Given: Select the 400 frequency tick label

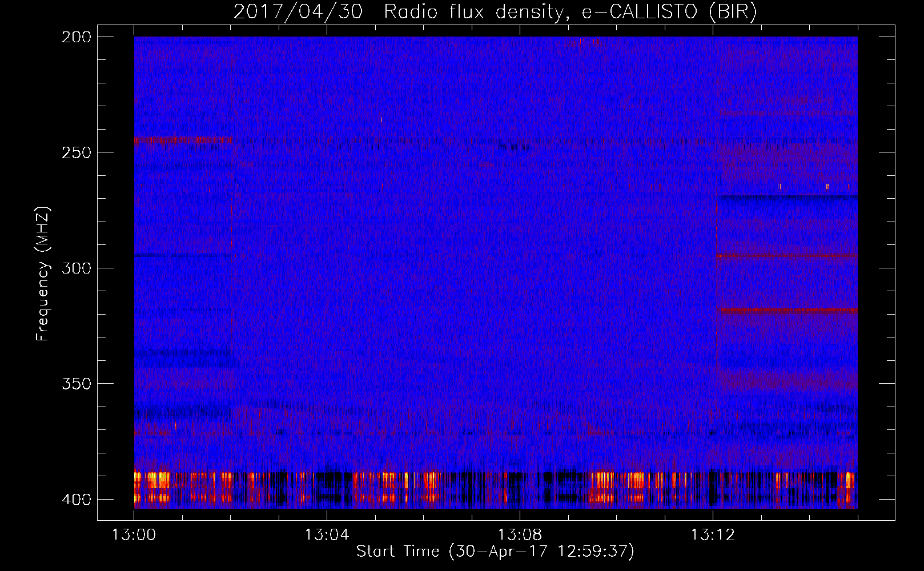Looking at the screenshot, I should [77, 499].
